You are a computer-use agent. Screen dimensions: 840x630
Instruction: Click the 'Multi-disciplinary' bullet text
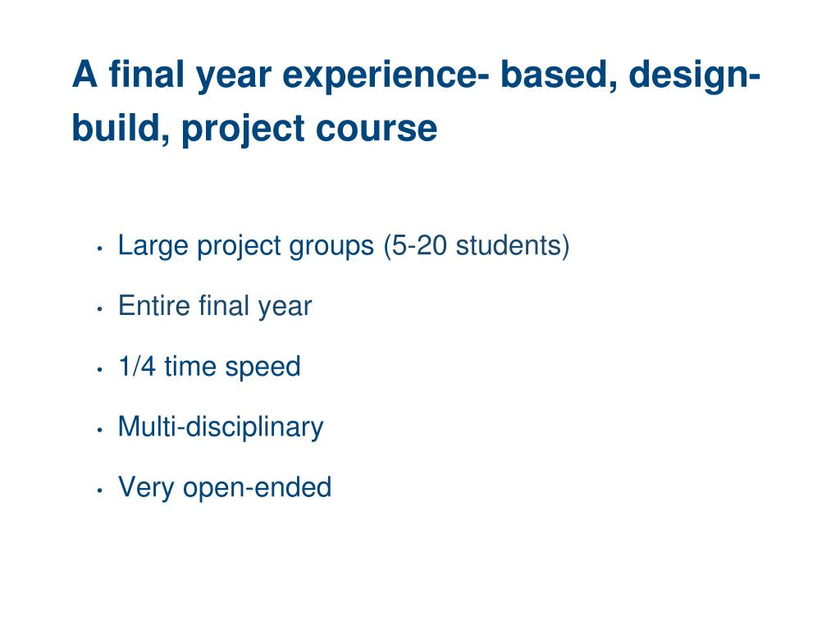(x=221, y=427)
